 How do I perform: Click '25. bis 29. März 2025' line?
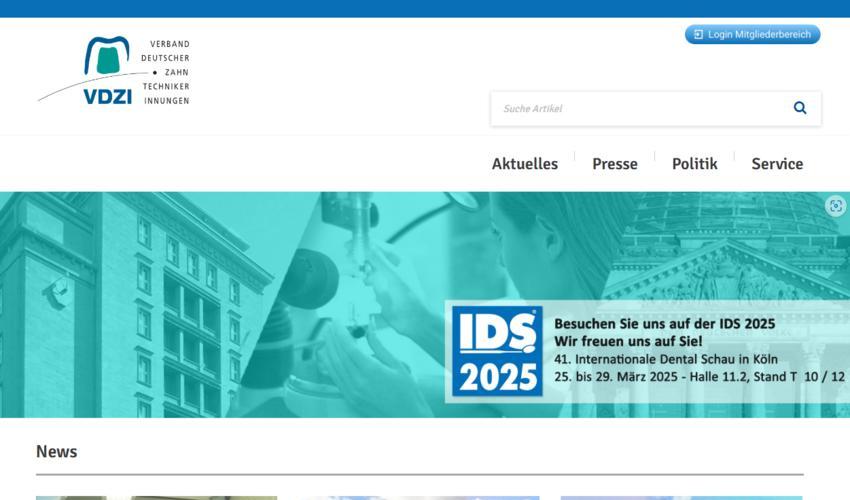click(x=699, y=377)
